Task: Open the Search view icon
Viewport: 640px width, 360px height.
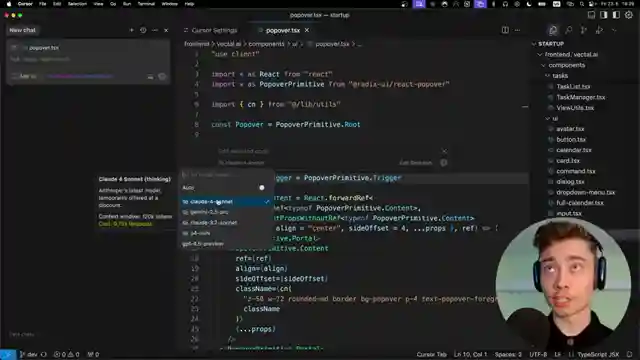Action: 569,30
